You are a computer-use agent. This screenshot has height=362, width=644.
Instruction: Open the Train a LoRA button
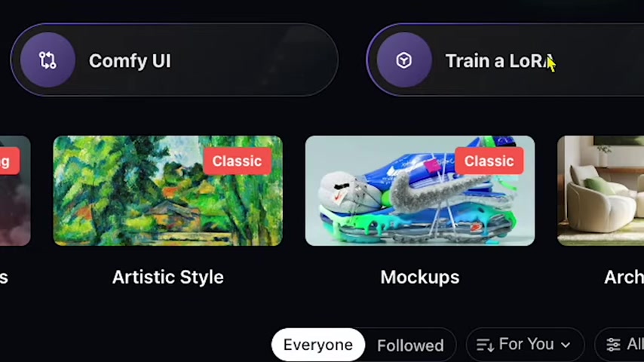pyautogui.click(x=505, y=60)
